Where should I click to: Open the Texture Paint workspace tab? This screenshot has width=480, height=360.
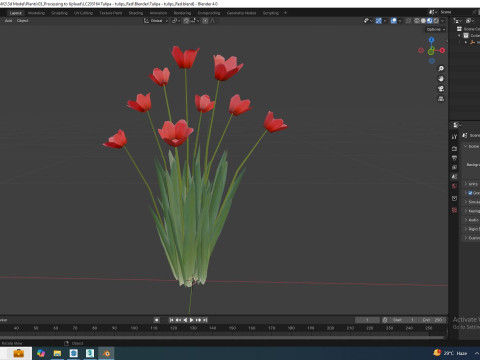pos(111,13)
